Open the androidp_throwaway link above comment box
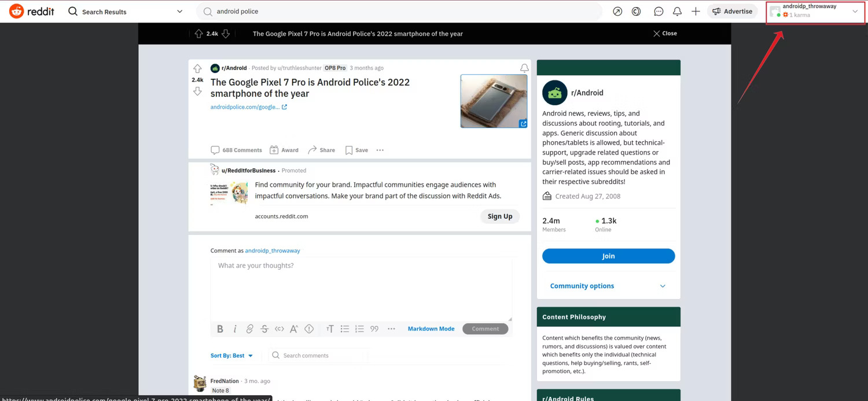Screen dimensions: 868x401 pos(273,251)
